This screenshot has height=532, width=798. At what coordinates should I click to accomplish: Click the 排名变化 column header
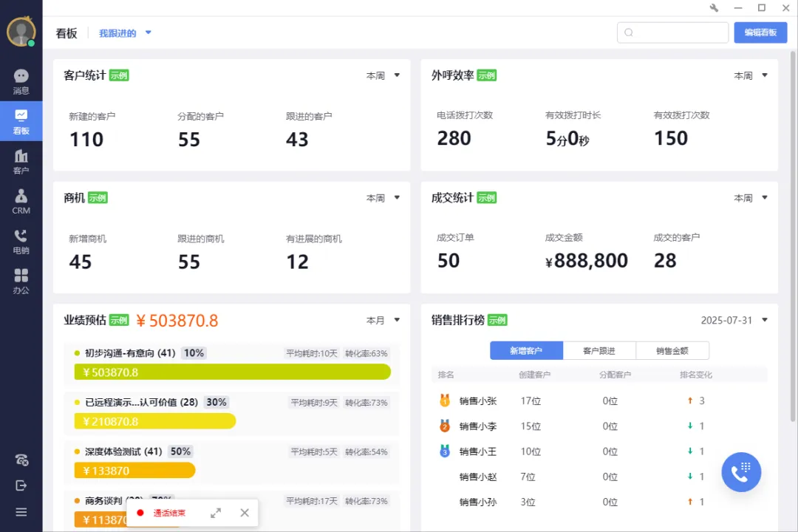pyautogui.click(x=696, y=375)
